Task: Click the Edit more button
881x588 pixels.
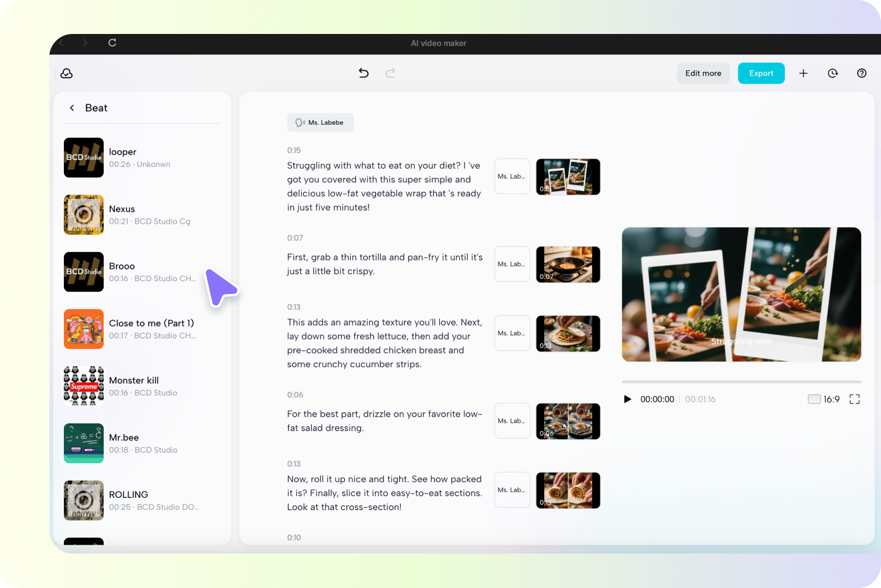Action: 703,73
